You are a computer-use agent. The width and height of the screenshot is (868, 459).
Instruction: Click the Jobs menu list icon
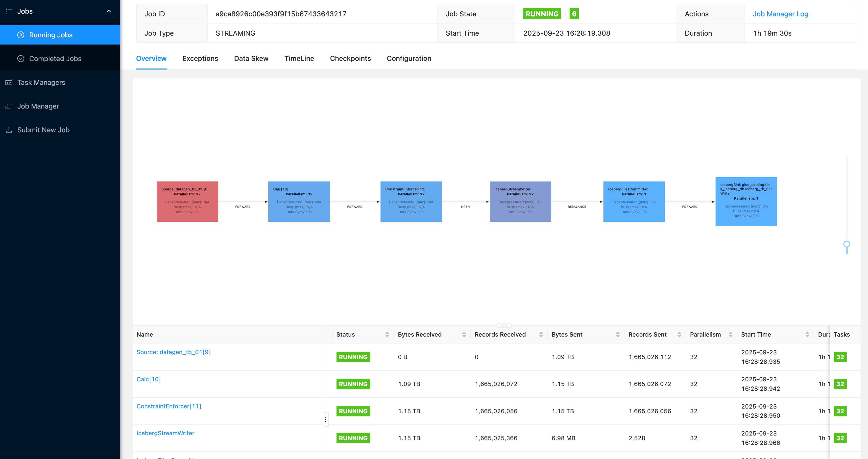(x=9, y=11)
